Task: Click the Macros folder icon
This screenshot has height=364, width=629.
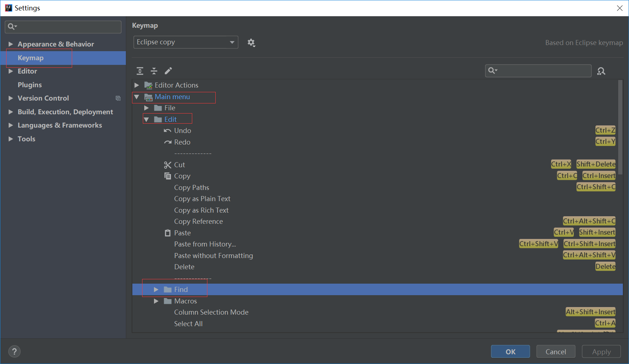Action: pos(168,301)
